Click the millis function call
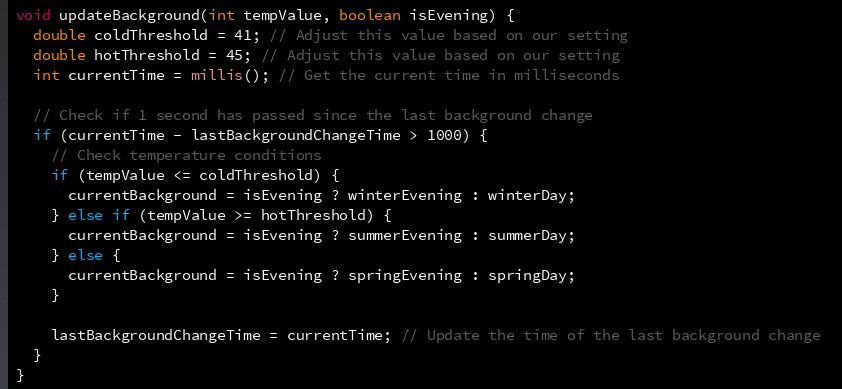 point(217,75)
